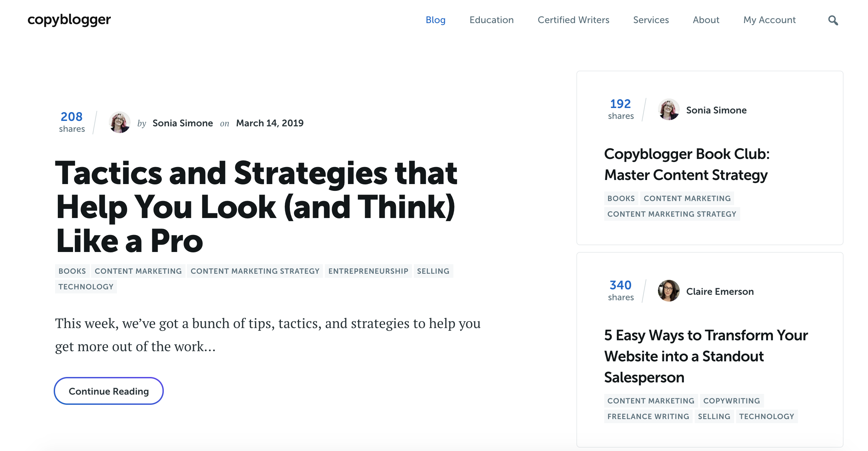This screenshot has height=451, width=868.
Task: Click the March 14, 2019 date
Action: click(270, 123)
